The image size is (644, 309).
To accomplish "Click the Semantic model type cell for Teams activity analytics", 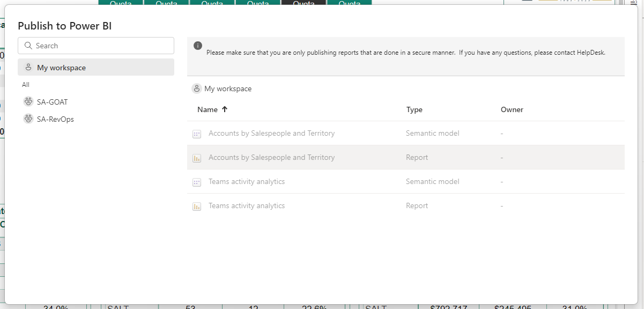I will [x=433, y=181].
